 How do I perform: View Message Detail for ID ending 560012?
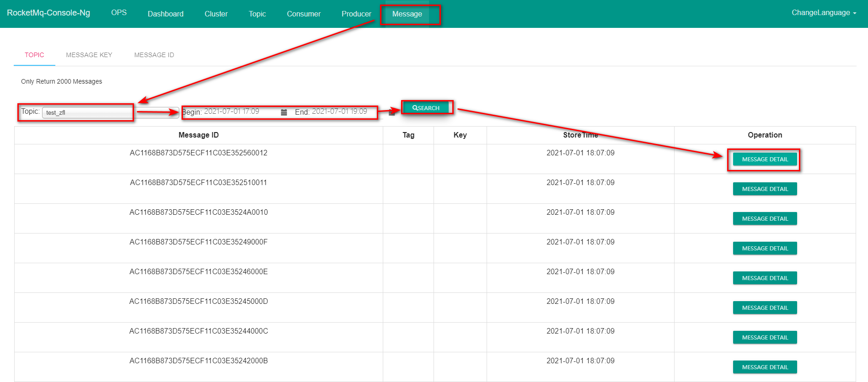(765, 159)
